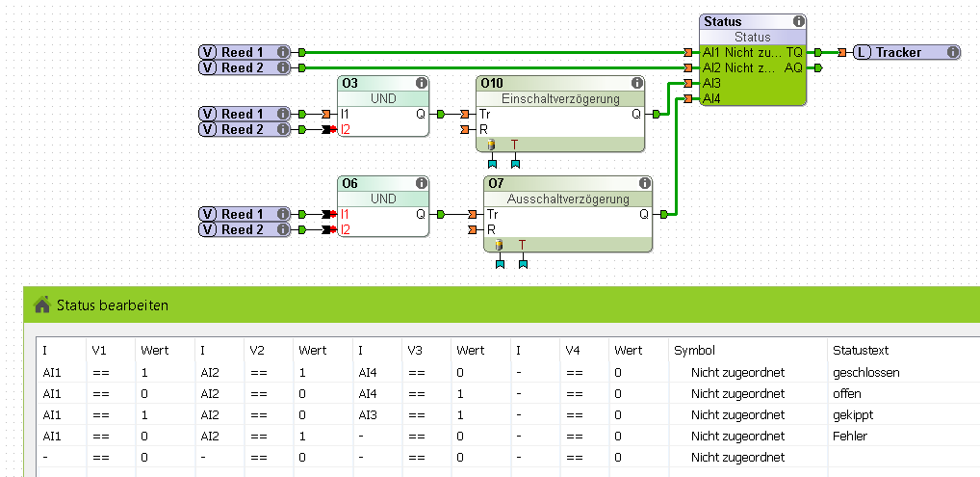Click info icon of Reed 1 feeding O3
This screenshot has width=980, height=477.
coord(282,114)
